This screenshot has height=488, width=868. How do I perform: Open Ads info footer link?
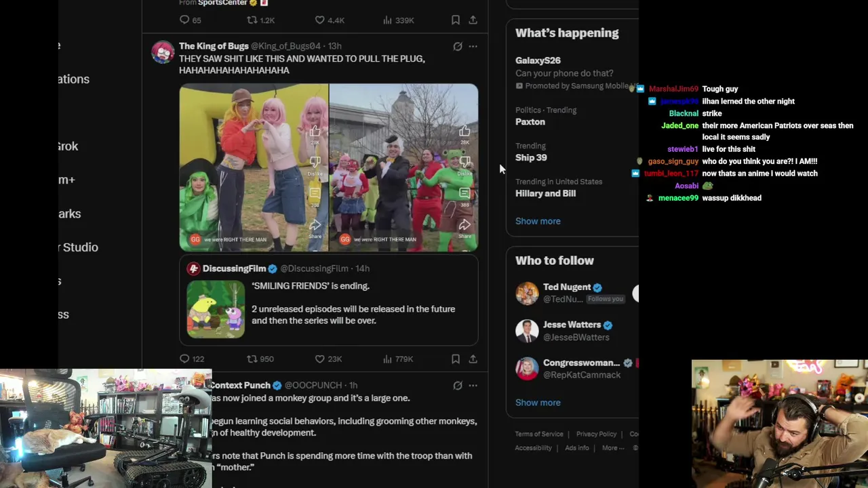[x=577, y=448]
